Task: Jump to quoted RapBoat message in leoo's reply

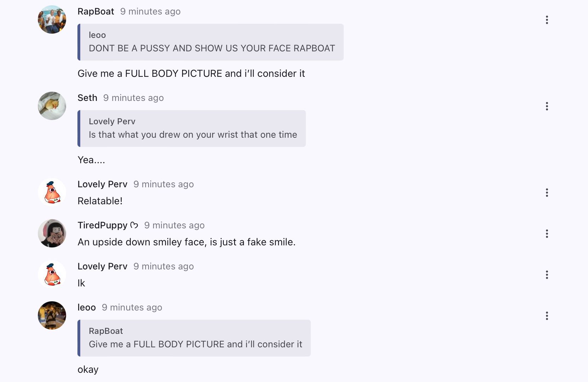Action: click(x=194, y=338)
